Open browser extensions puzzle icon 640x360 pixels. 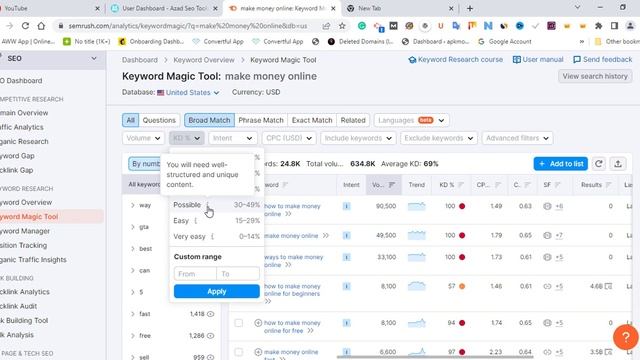coord(598,26)
